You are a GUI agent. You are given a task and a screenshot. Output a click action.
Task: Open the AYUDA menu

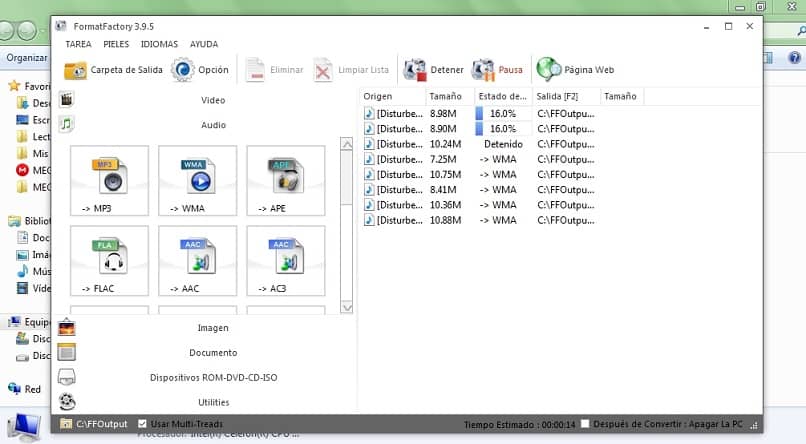[204, 44]
